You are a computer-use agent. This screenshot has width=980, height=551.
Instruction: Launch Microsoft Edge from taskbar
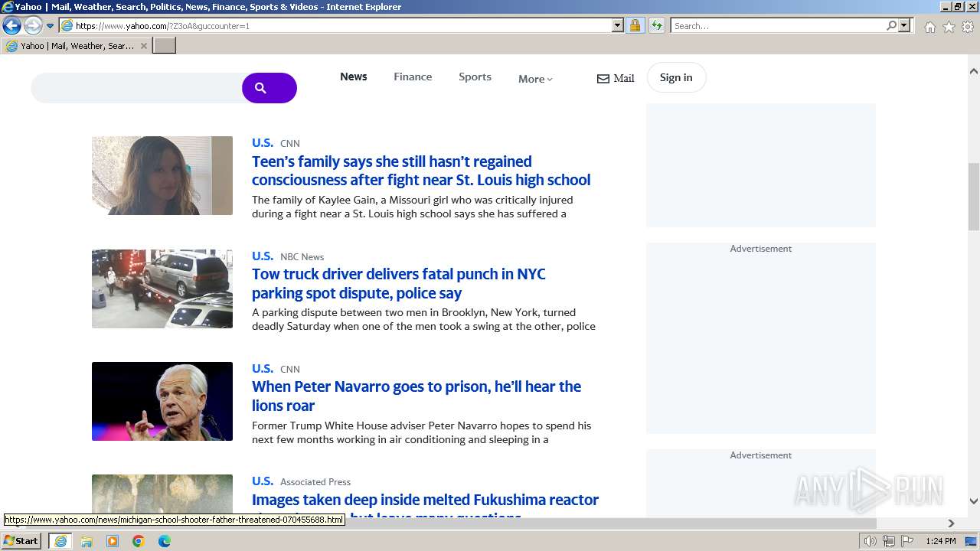pyautogui.click(x=165, y=541)
